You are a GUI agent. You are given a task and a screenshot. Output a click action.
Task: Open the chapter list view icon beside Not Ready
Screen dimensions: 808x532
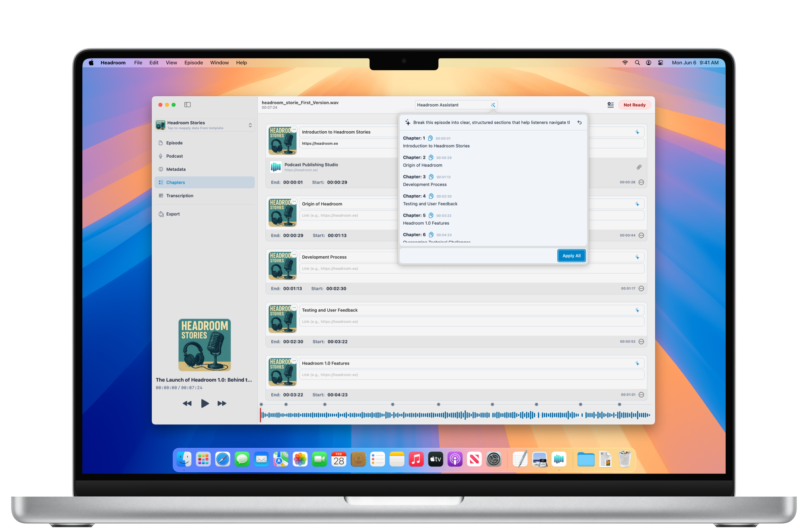click(x=610, y=105)
